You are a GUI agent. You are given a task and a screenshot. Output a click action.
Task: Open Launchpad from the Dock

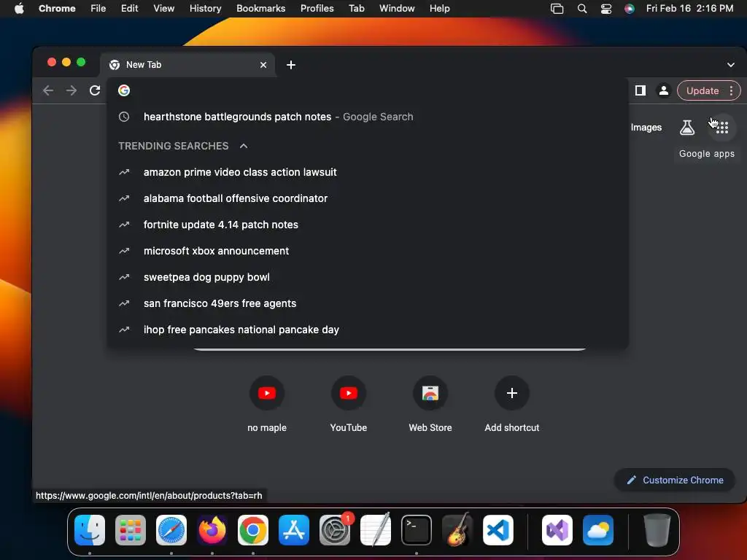131,530
